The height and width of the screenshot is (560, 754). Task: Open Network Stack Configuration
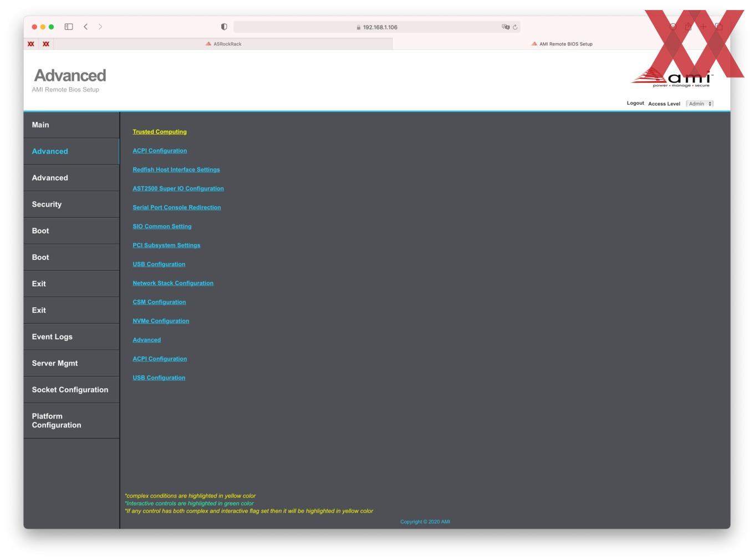[x=173, y=283]
